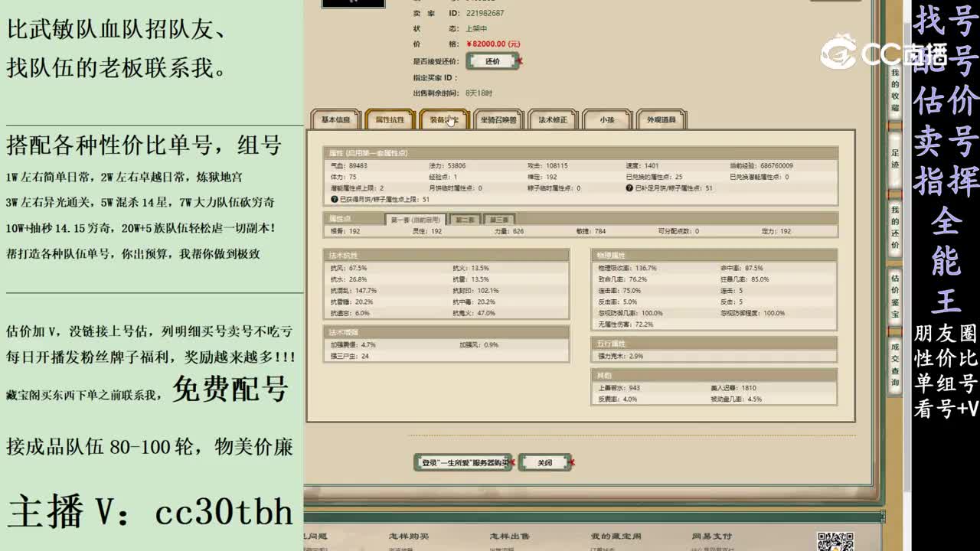This screenshot has height=551, width=980.
Task: Click the 物理吸收率: 136.7% entry
Action: tap(627, 269)
